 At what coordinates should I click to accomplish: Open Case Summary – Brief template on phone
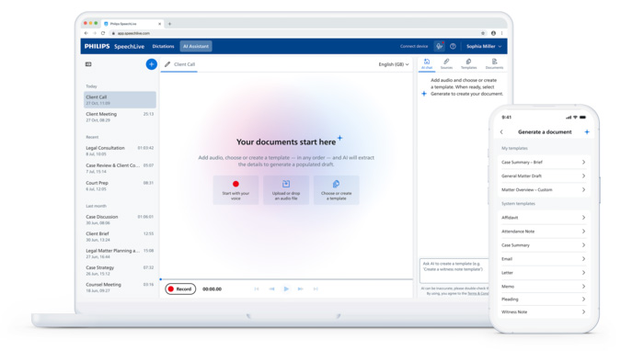tap(544, 163)
